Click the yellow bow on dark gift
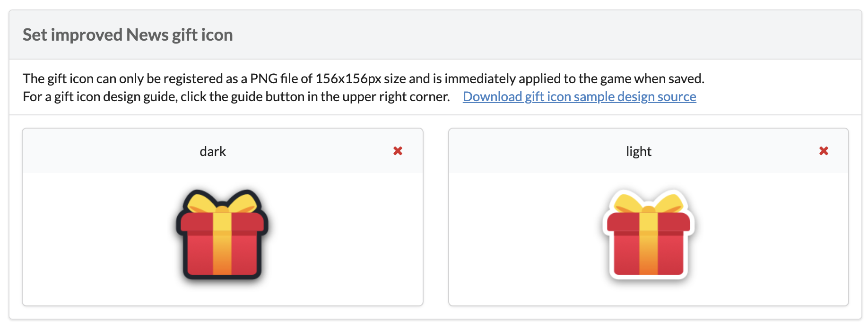868x330 pixels. (222, 203)
